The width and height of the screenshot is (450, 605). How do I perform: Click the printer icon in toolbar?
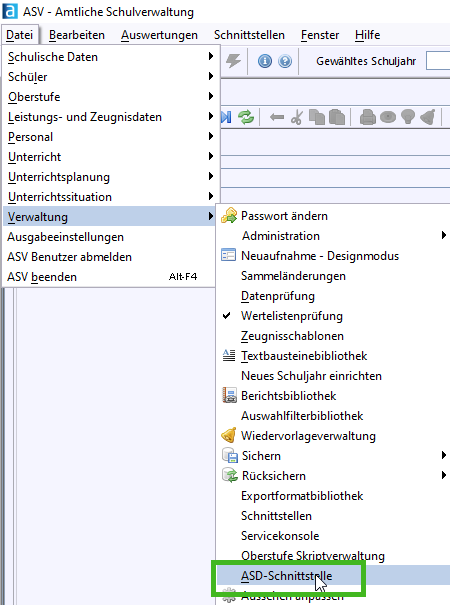point(367,117)
